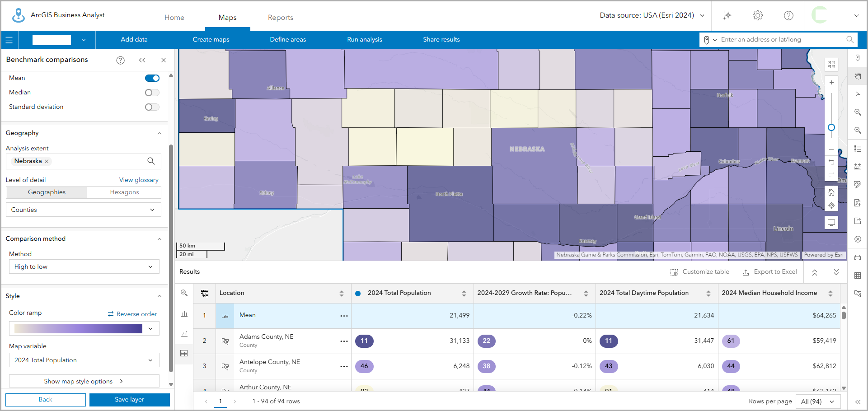This screenshot has height=411, width=868.
Task: Open Antelope County row options ellipsis
Action: tap(344, 366)
